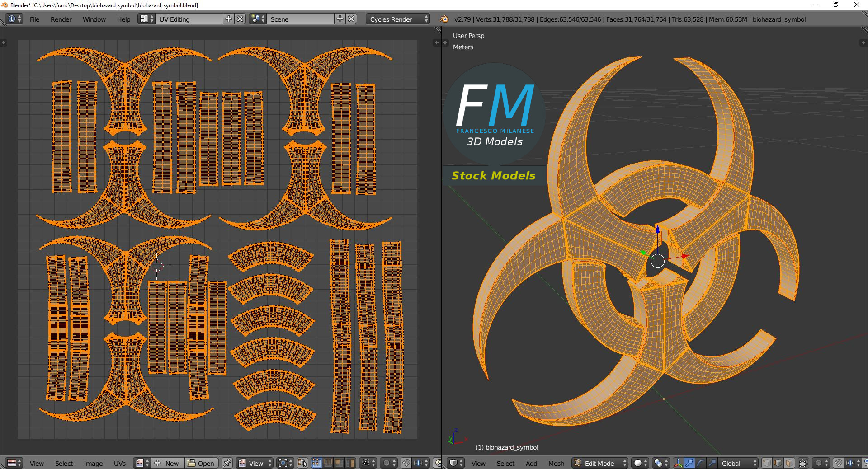This screenshot has width=868, height=469.
Task: Choose UV island select mode icon
Action: (350, 463)
